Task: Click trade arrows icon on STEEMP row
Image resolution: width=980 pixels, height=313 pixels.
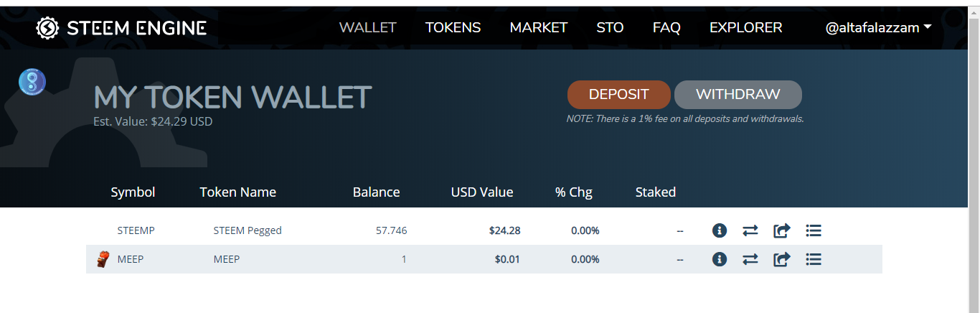Action: (x=750, y=230)
